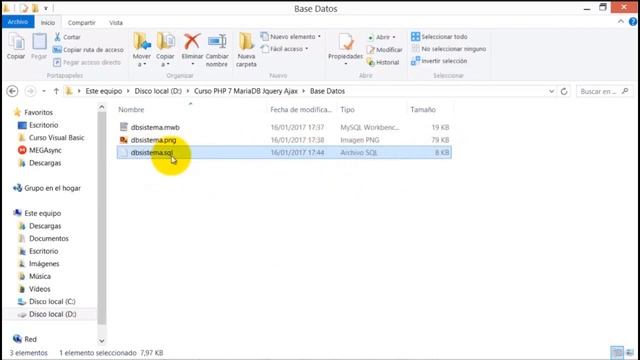The width and height of the screenshot is (640, 360).
Task: Open Disco local (C:) in sidebar
Action: point(52,302)
